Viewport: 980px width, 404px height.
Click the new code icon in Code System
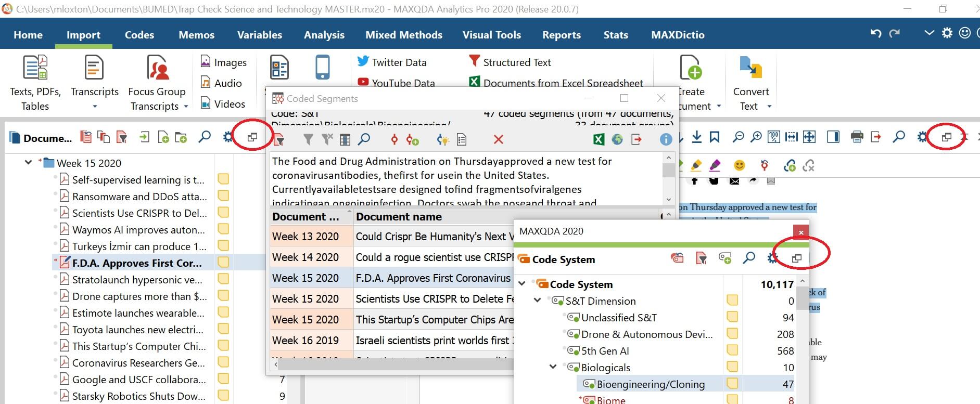pyautogui.click(x=724, y=258)
